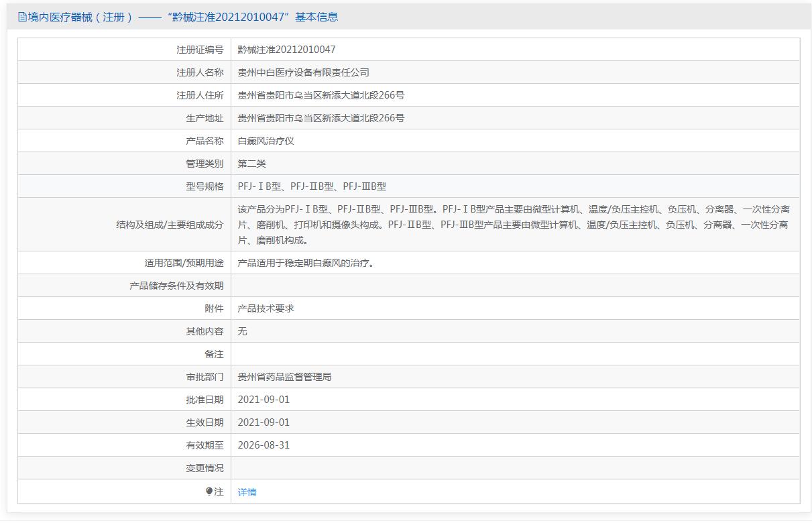Open the 详情 link
This screenshot has width=812, height=523.
pos(247,492)
